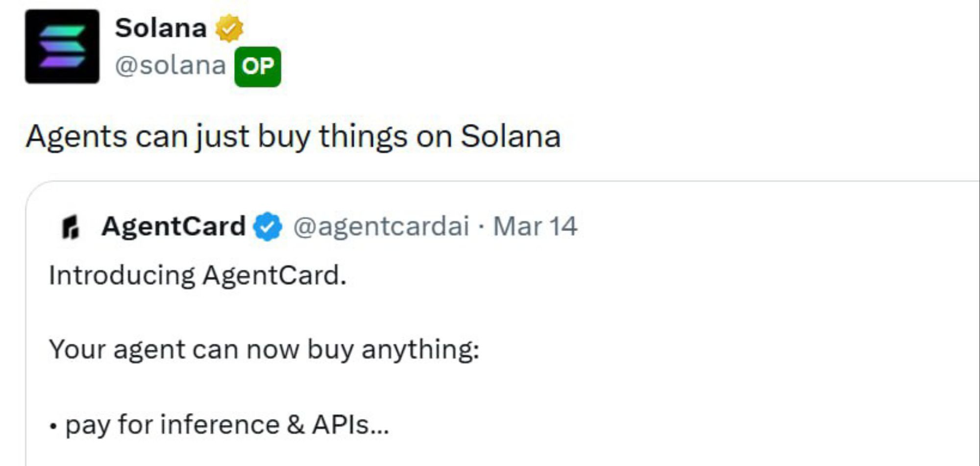Open Solana's profile avatar image
Image resolution: width=980 pixels, height=466 pixels.
[62, 47]
